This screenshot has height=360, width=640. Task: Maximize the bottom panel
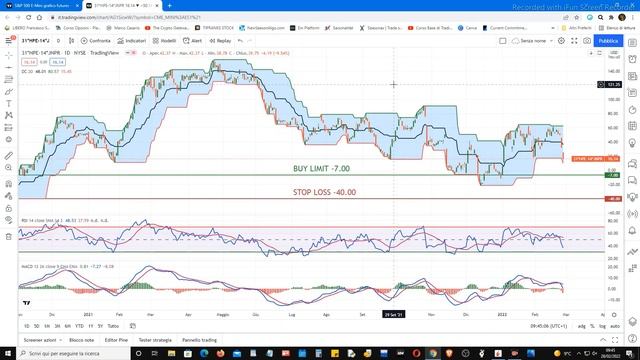coord(615,340)
